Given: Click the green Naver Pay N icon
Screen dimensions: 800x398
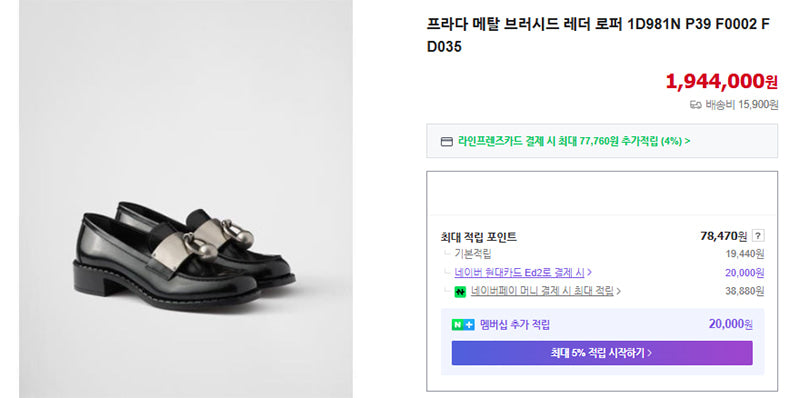Looking at the screenshot, I should 460,292.
